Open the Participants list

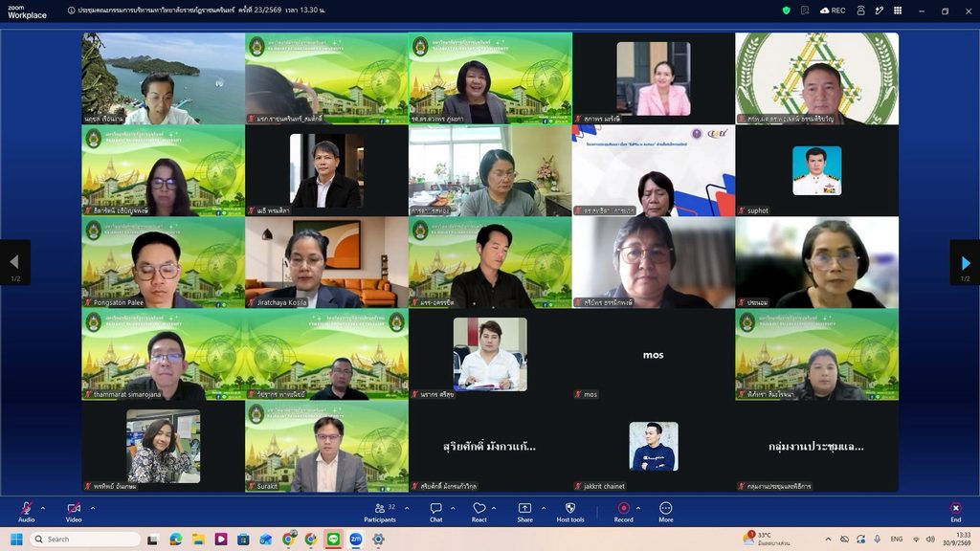tap(380, 512)
